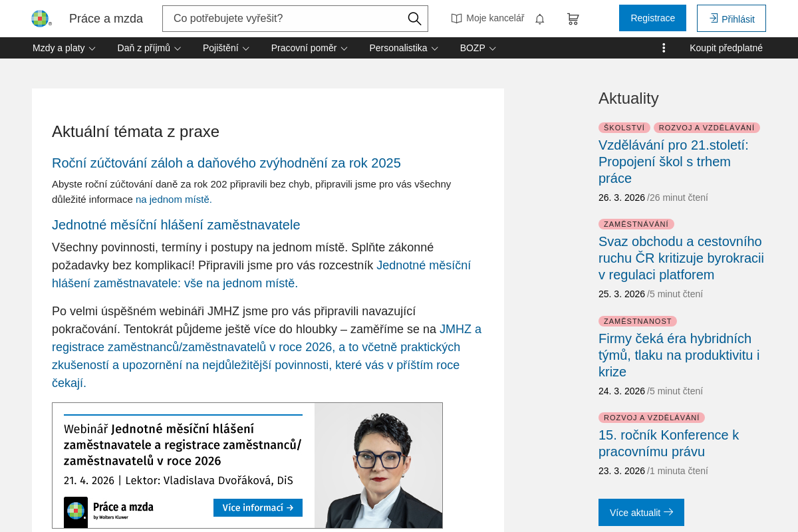This screenshot has height=532, width=798.
Task: Select Koupit předplatné in navigation bar
Action: tap(726, 48)
